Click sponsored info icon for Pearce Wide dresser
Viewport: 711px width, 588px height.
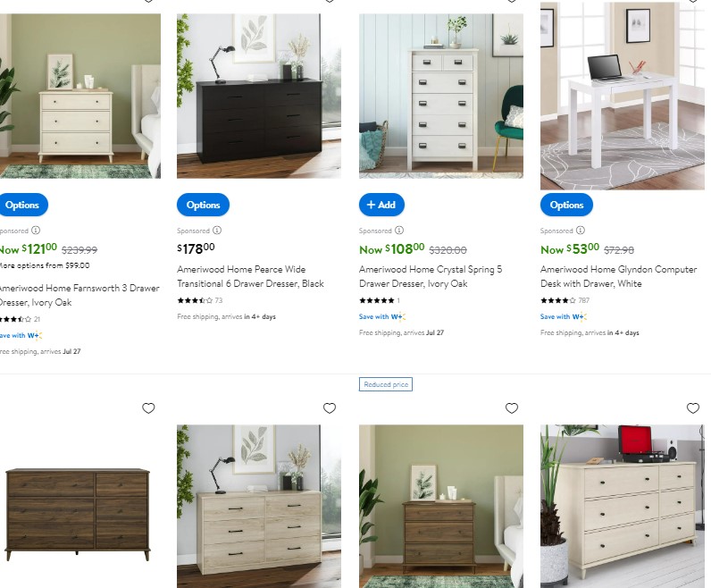[217, 230]
